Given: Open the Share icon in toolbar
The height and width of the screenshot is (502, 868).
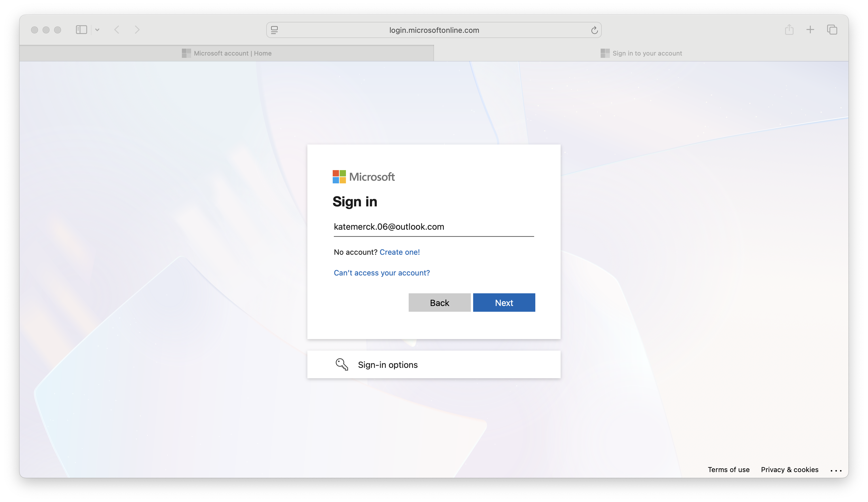Looking at the screenshot, I should (x=789, y=30).
